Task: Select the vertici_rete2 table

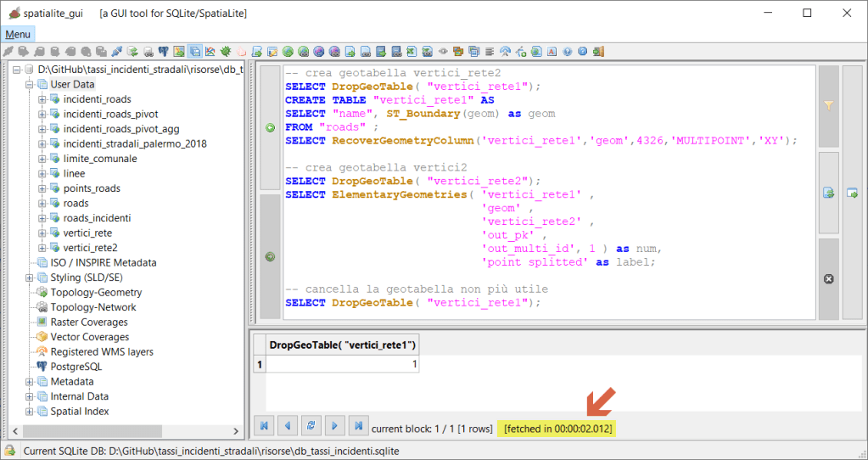Action: (x=90, y=248)
